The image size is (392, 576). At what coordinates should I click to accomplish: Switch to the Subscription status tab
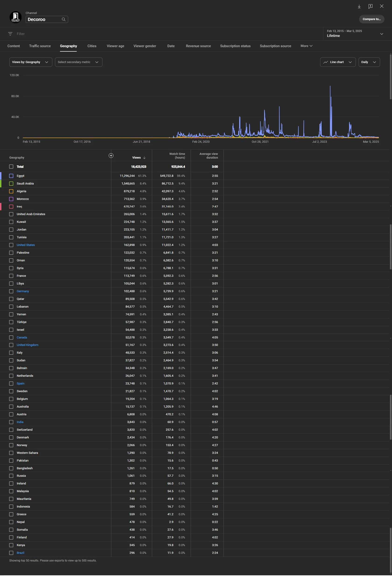[235, 46]
